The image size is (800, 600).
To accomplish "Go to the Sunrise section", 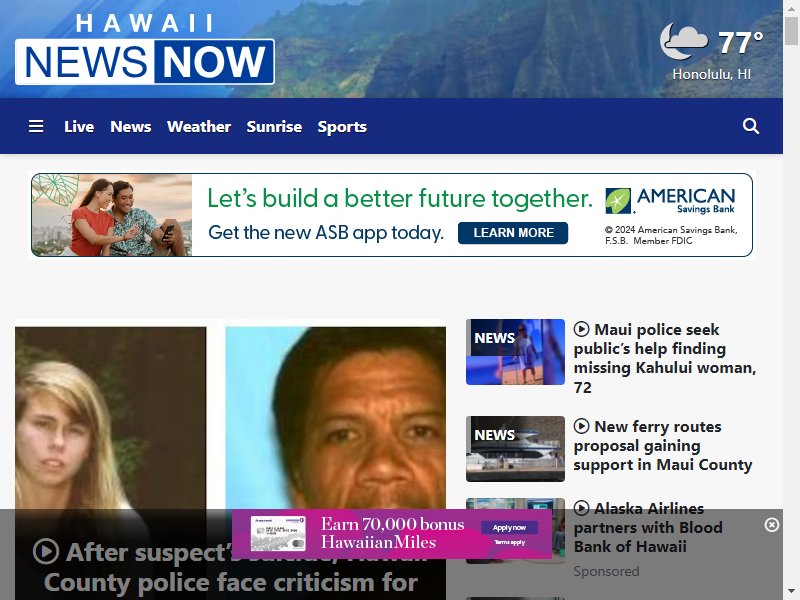I will [274, 127].
